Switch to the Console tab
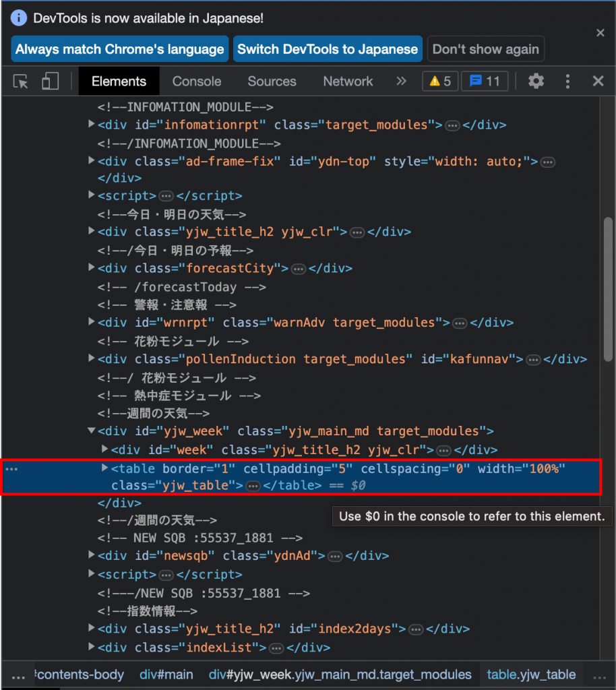This screenshot has width=616, height=690. (196, 81)
